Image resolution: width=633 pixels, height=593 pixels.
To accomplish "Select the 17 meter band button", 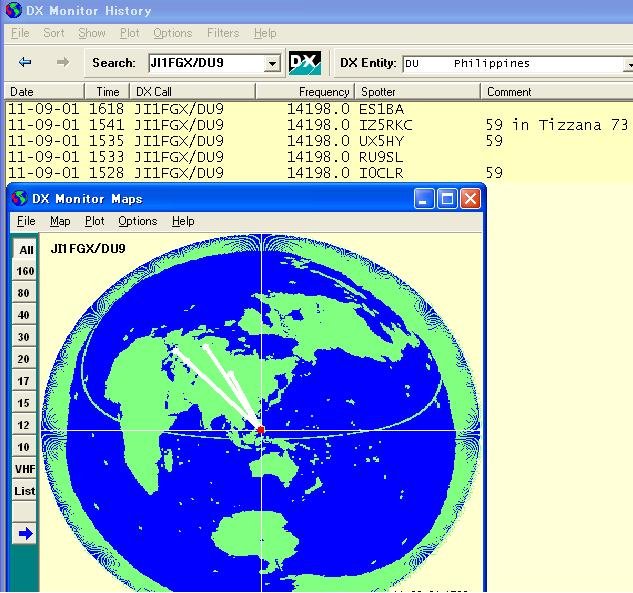I will (25, 381).
